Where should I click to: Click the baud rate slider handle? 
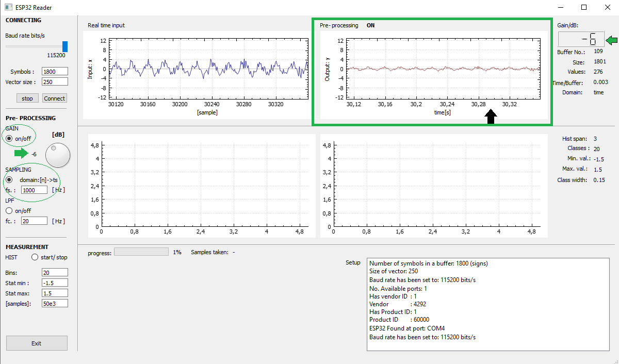tap(65, 46)
